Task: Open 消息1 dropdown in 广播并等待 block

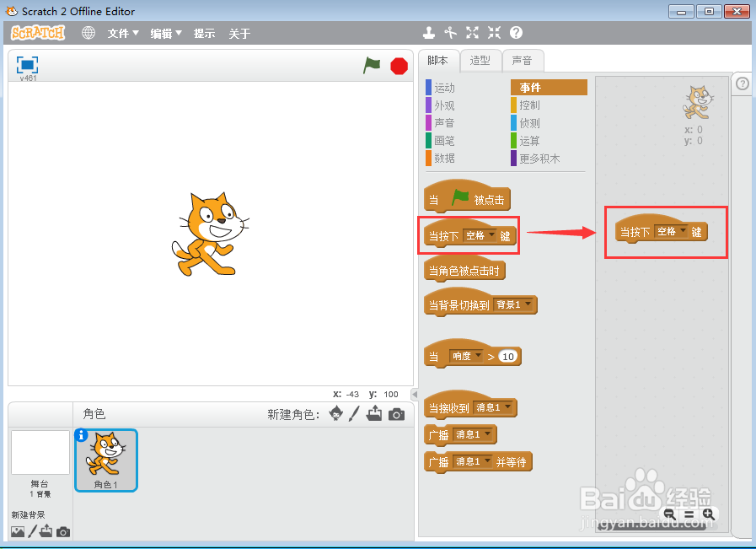Action: pyautogui.click(x=473, y=461)
